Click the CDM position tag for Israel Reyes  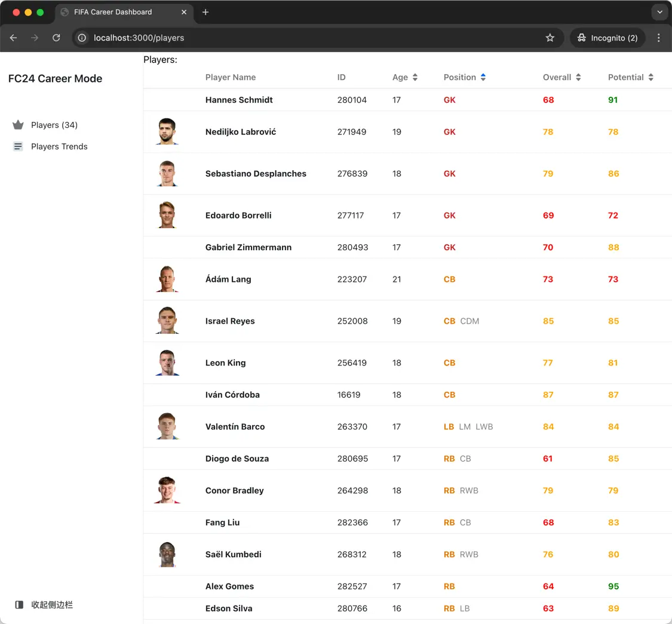coord(470,321)
